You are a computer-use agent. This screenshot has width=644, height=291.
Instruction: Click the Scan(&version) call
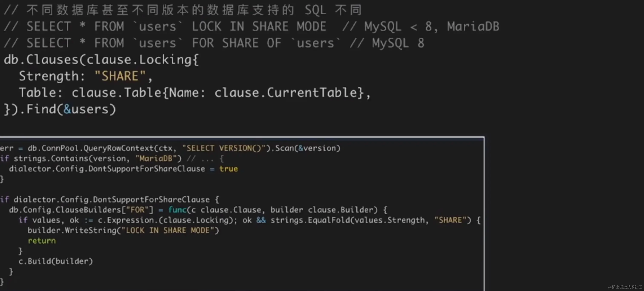308,148
